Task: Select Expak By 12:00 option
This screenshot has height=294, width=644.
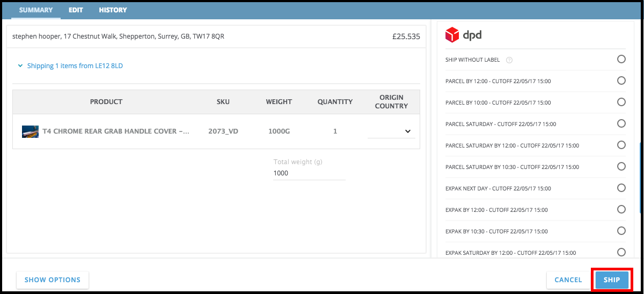Action: click(x=621, y=210)
